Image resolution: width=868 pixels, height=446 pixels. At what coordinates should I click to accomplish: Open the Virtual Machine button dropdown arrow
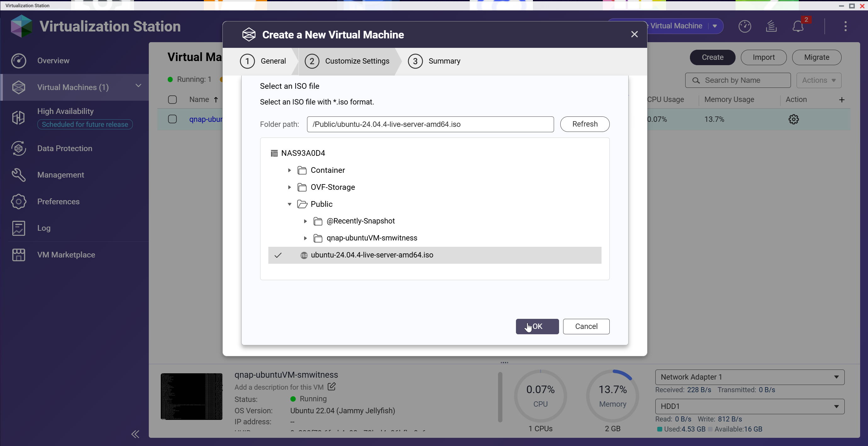(714, 26)
